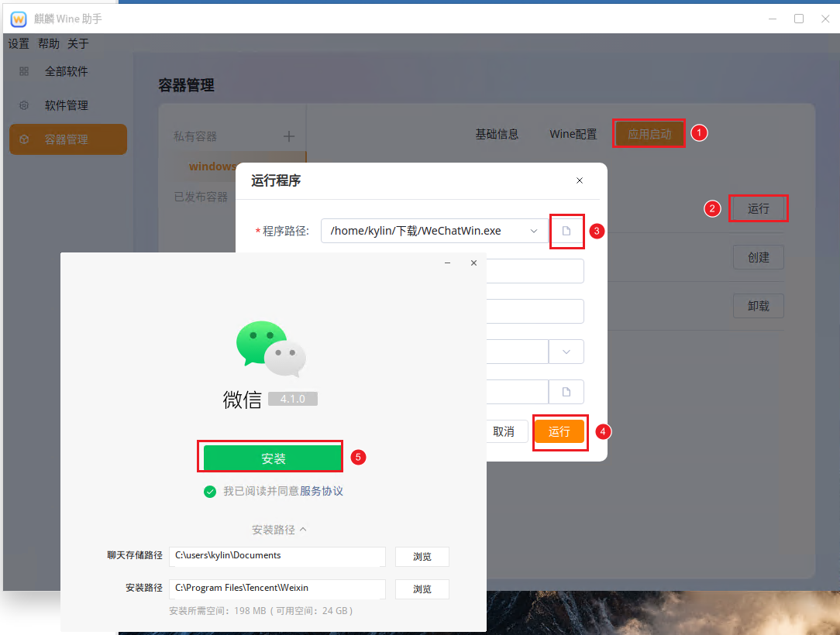Click 取消 in the 运行程序 dialog
The width and height of the screenshot is (840, 635).
click(504, 431)
